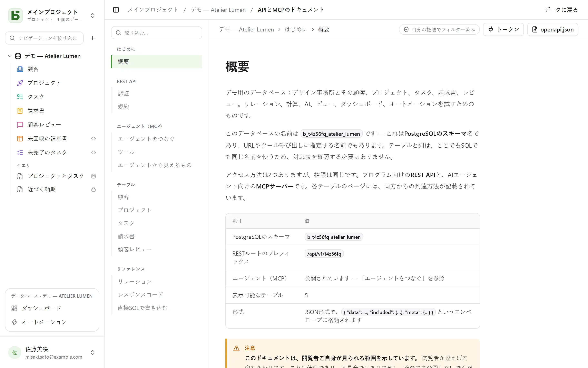Open 規約 docs page
The width and height of the screenshot is (588, 368).
coord(124,107)
